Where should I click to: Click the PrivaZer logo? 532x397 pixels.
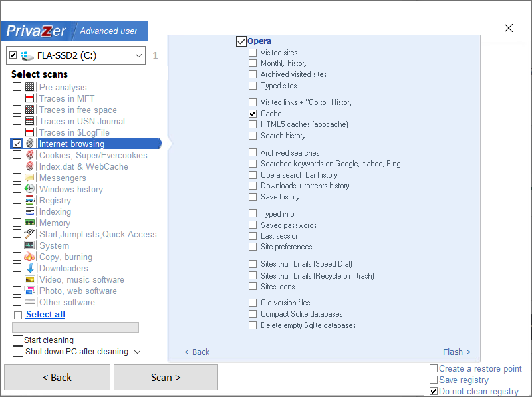pos(37,31)
